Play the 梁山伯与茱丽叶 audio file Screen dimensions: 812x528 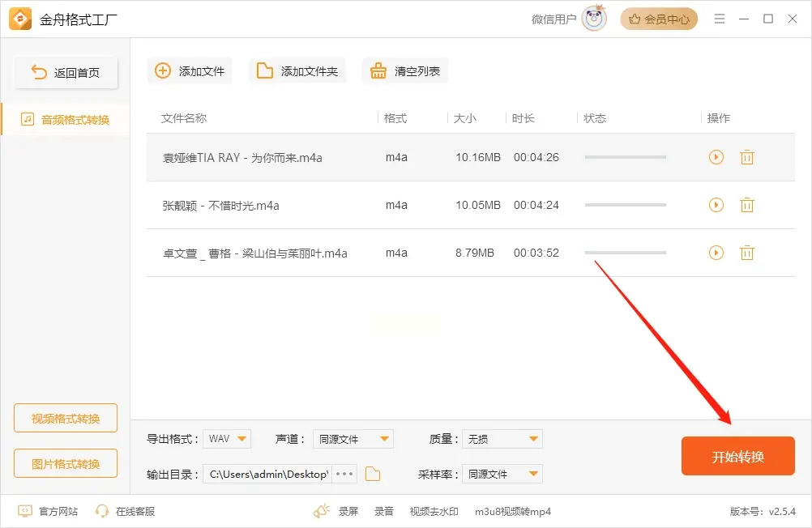pos(716,253)
